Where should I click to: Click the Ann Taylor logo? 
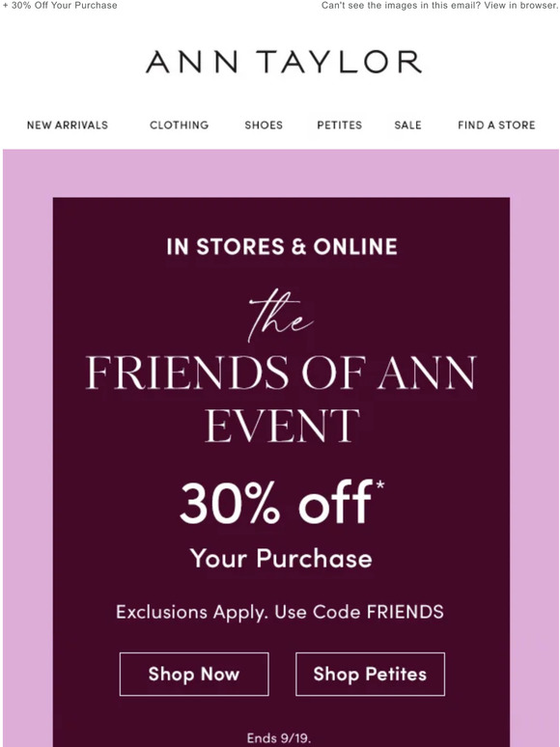[x=284, y=62]
